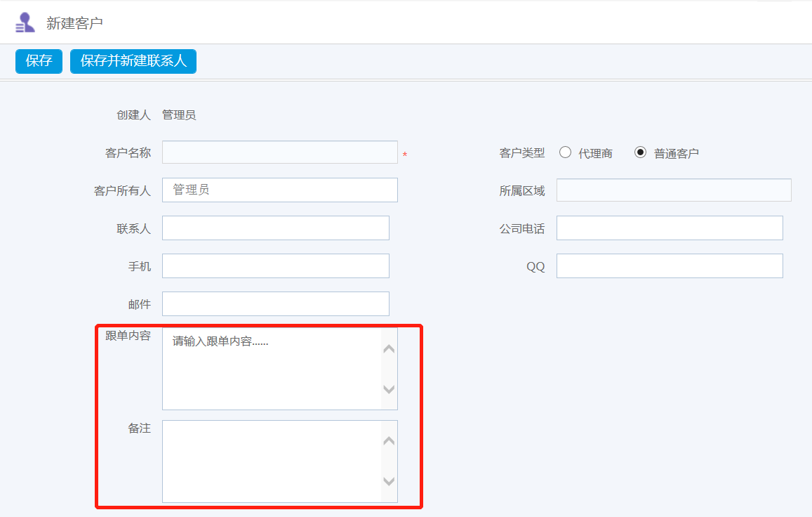Focus the 客户名称 required input field

[x=279, y=152]
